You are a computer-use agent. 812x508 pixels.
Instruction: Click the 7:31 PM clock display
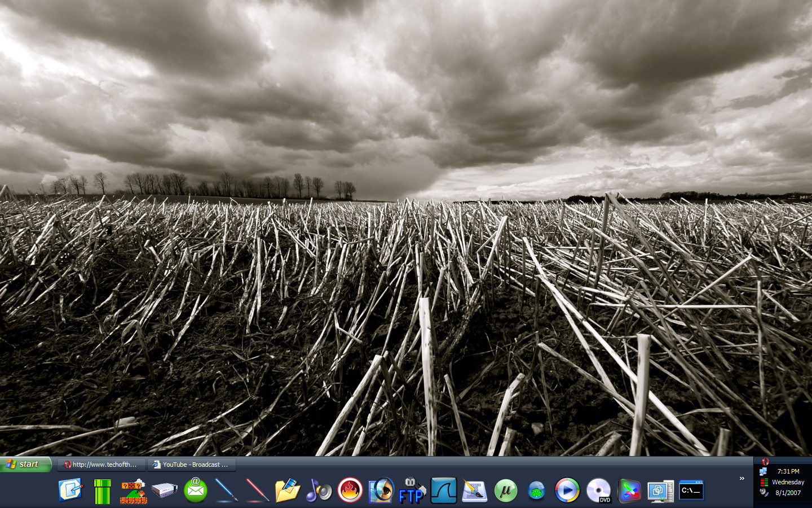788,471
